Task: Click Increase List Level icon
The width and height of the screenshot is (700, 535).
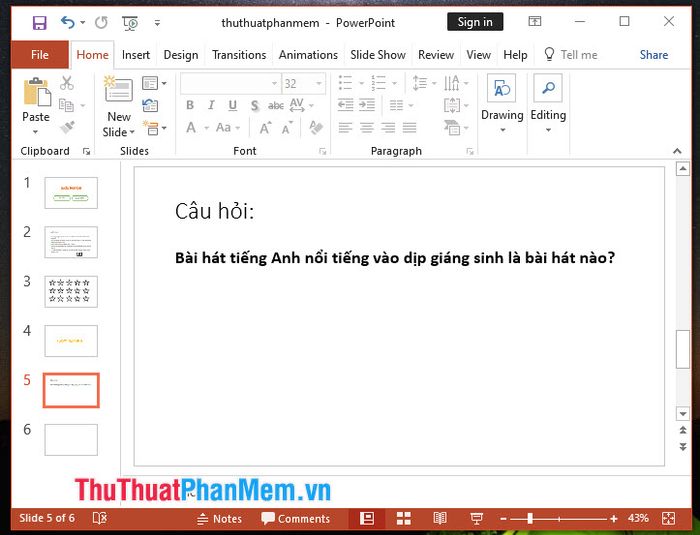Action: click(367, 105)
